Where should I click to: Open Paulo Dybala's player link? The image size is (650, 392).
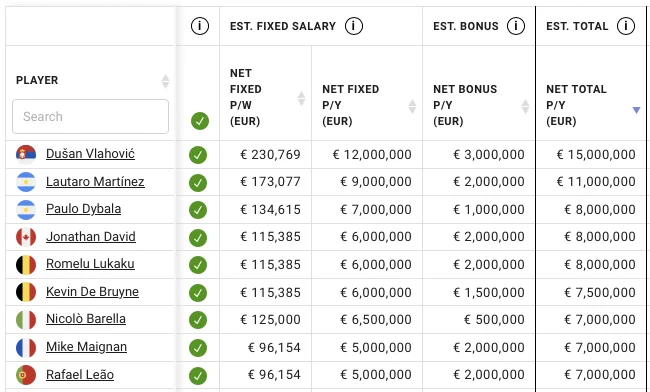pyautogui.click(x=83, y=209)
